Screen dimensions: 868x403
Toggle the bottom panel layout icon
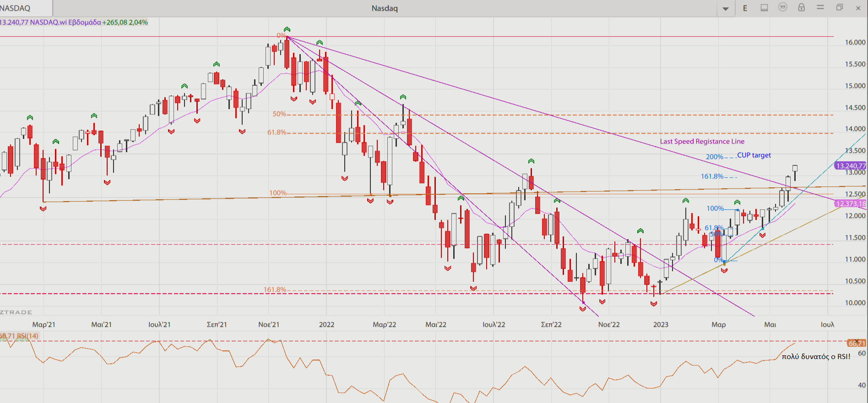(764, 8)
